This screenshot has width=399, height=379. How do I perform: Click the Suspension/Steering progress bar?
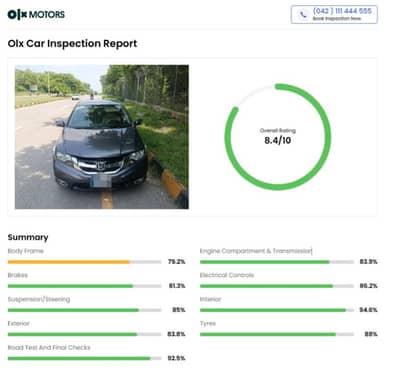pos(85,310)
